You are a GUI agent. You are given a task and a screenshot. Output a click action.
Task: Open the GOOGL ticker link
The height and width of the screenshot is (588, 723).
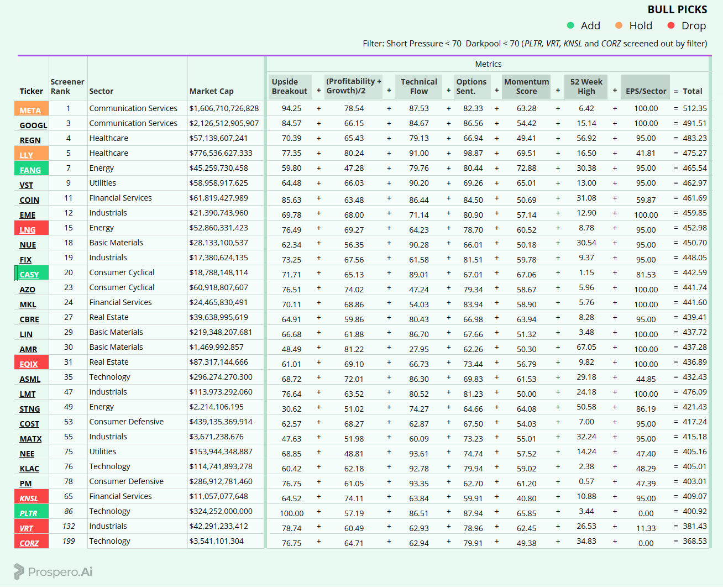point(34,125)
